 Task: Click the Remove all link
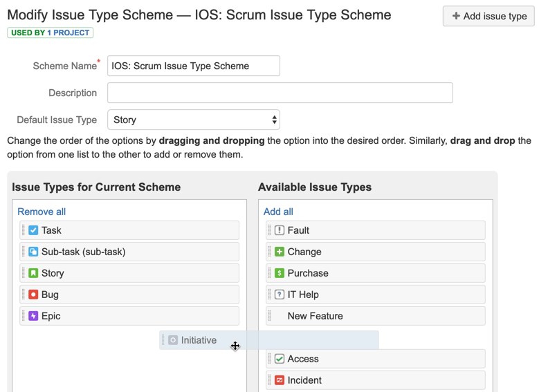pyautogui.click(x=42, y=212)
